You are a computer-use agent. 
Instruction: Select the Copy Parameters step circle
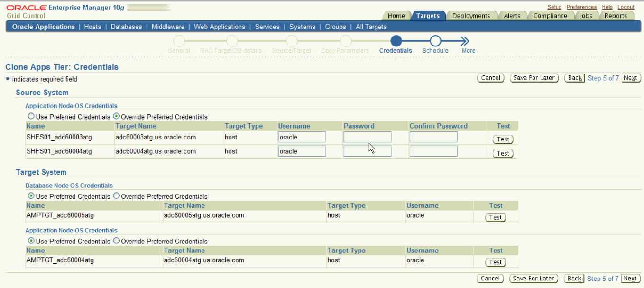click(x=345, y=41)
